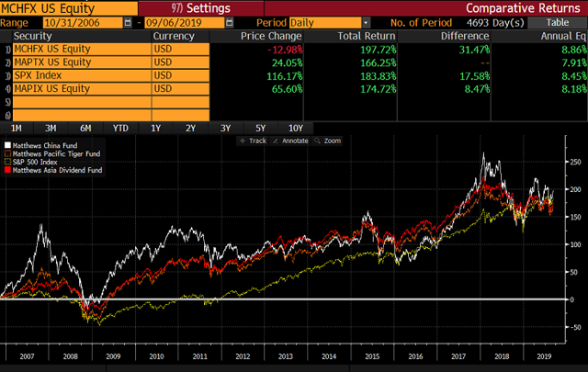Click the 183.83% total return value
588x372 pixels.
tap(378, 75)
